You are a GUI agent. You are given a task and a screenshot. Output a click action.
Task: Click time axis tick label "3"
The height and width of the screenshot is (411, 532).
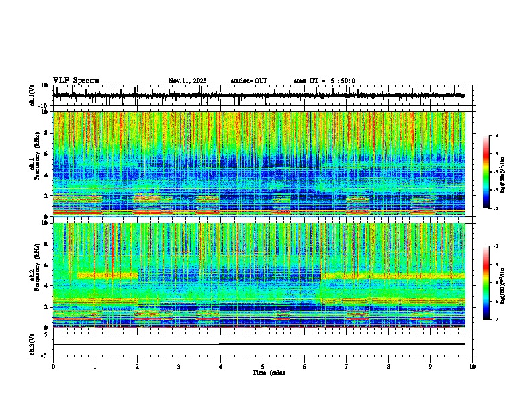point(179,367)
